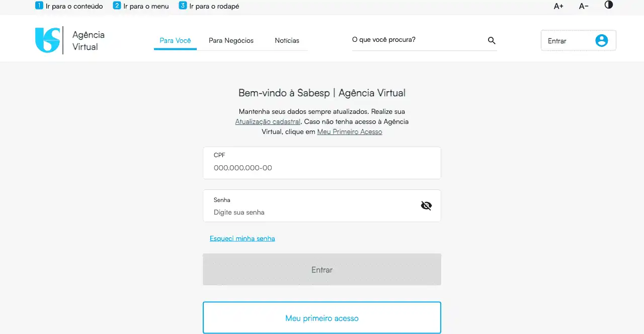Viewport: 644px width, 334px height.
Task: Click the search magnifier icon
Action: point(492,41)
